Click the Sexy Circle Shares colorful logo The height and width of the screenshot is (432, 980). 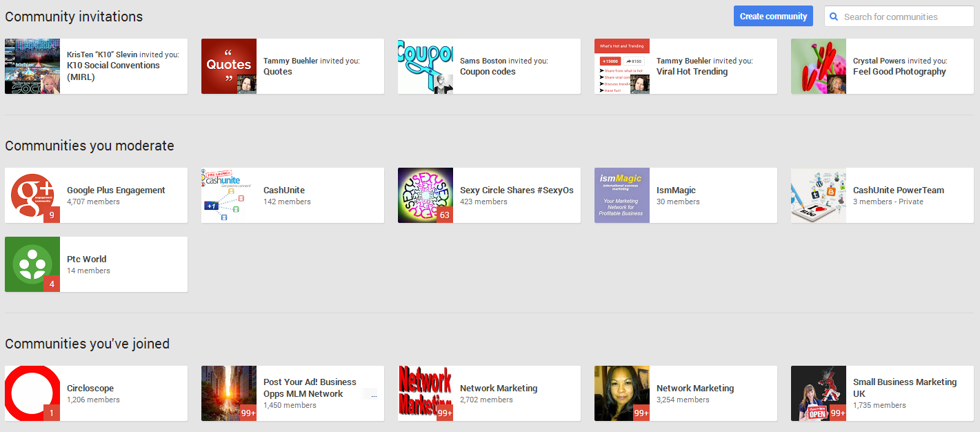pos(426,195)
